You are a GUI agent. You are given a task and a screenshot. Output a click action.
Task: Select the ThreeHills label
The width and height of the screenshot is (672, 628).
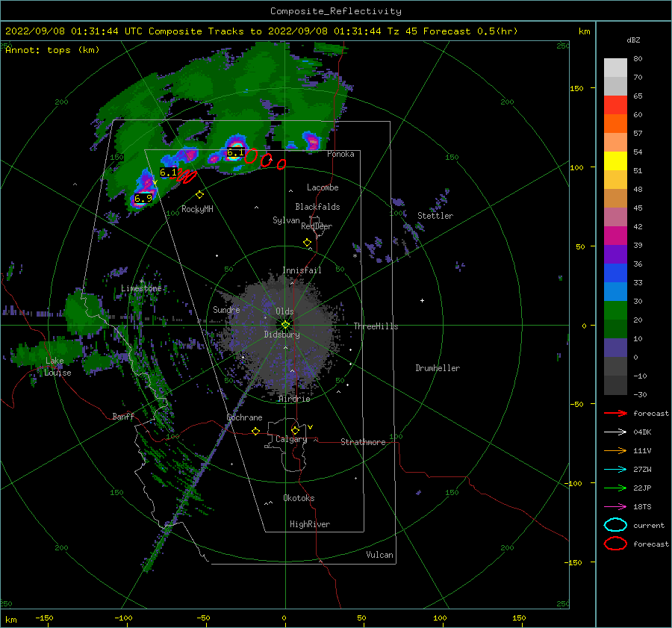coord(376,326)
